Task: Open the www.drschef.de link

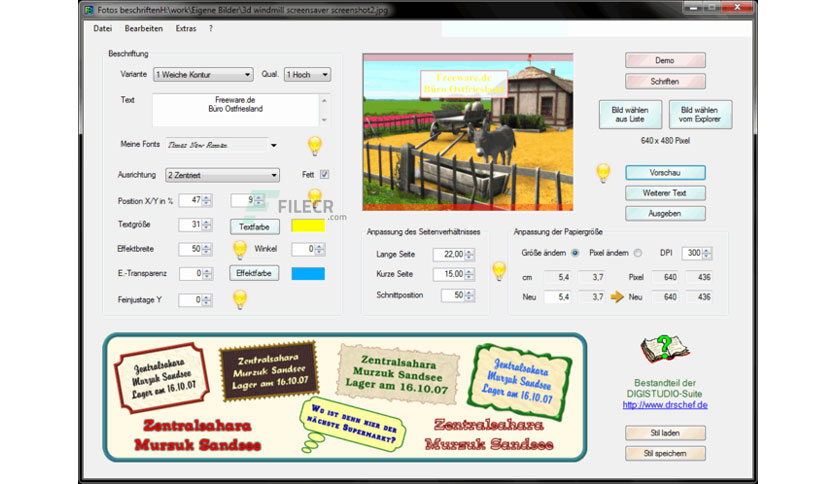Action: pyautogui.click(x=665, y=405)
